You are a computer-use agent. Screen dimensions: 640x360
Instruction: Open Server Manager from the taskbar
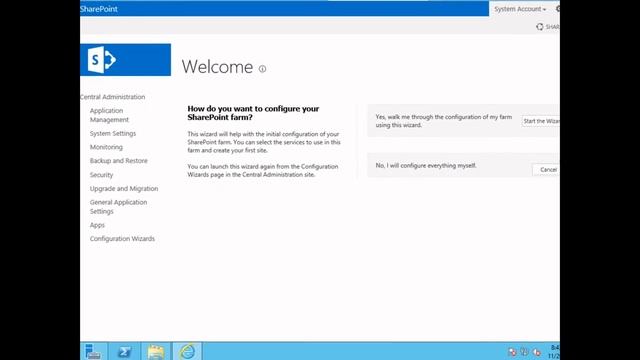[x=93, y=351]
